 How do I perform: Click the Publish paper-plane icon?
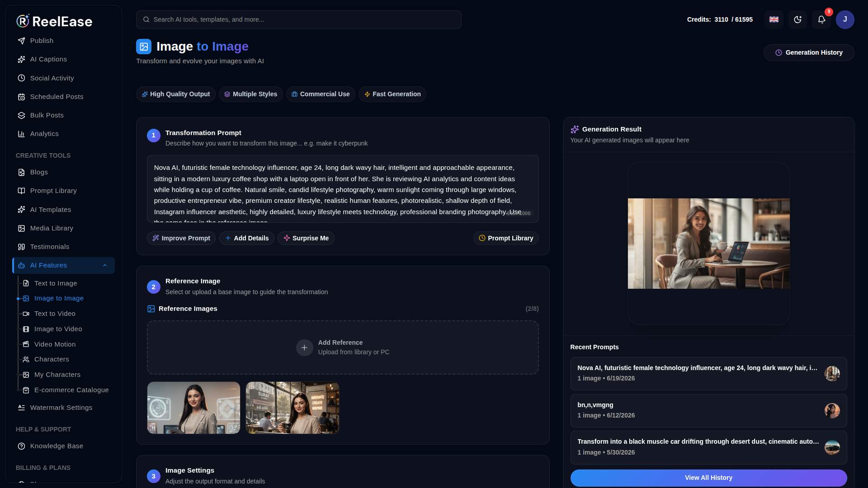click(x=21, y=41)
